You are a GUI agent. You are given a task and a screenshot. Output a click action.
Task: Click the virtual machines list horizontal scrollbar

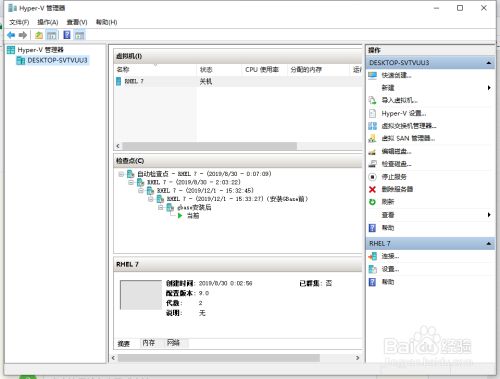210,146
